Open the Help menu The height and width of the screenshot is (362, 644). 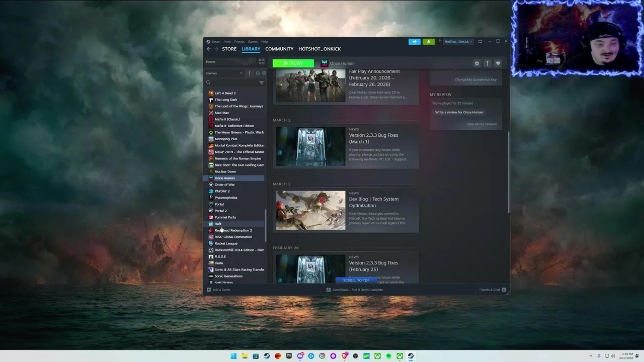pos(264,42)
